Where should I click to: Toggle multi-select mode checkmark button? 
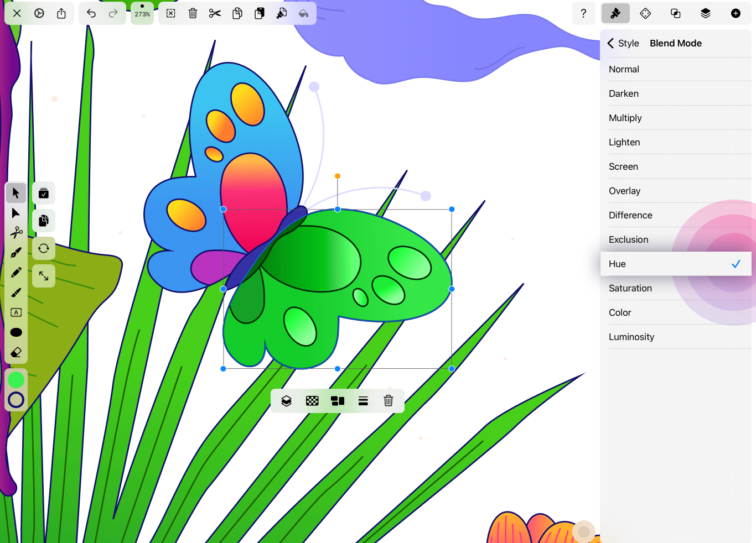(44, 193)
